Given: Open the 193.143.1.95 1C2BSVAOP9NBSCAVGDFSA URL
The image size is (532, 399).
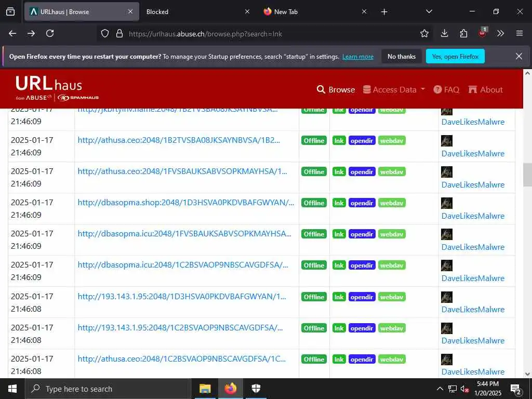Looking at the screenshot, I should (180, 328).
